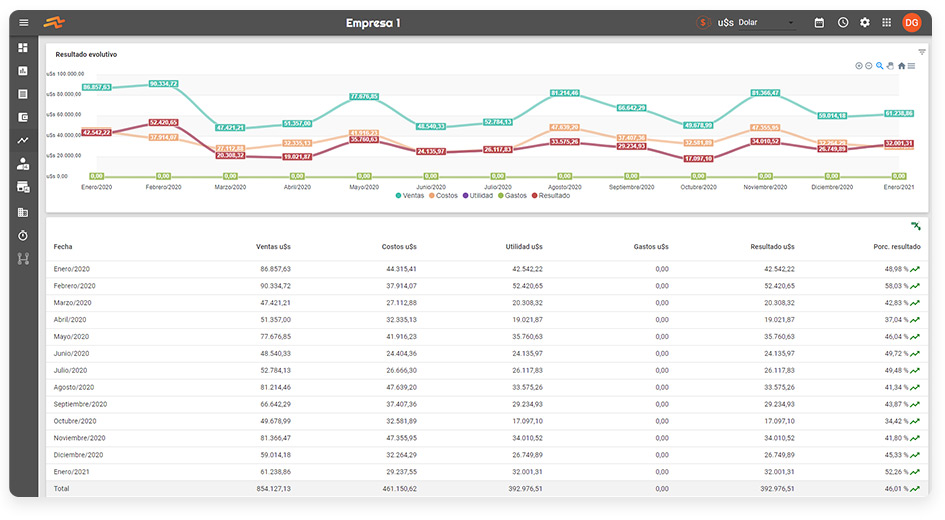Select the Agosto/2020 table row
945x520 pixels.
pyautogui.click(x=487, y=387)
